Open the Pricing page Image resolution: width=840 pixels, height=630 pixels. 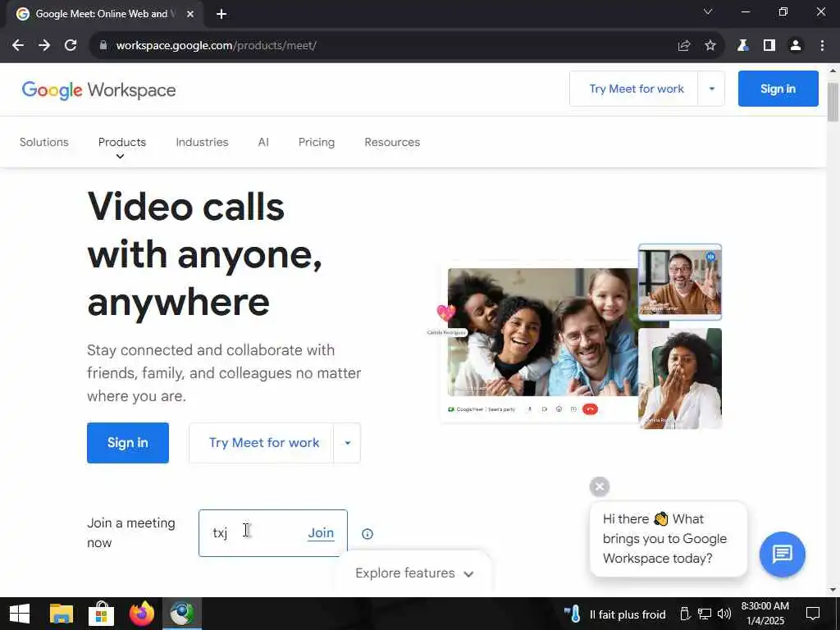[316, 142]
